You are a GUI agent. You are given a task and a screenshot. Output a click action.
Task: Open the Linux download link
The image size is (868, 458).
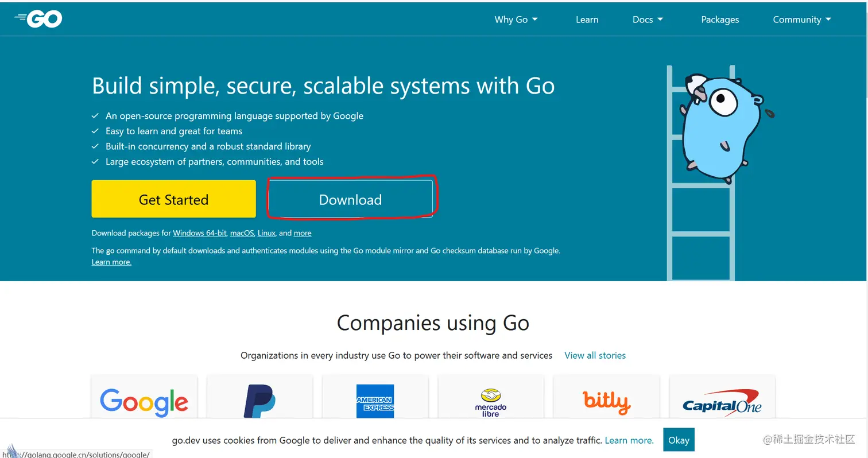click(266, 233)
